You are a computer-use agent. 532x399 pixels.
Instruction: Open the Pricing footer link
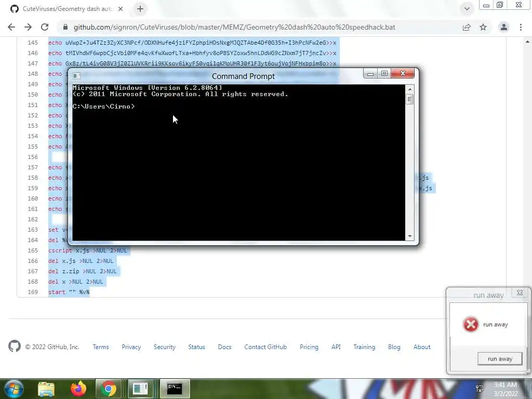pyautogui.click(x=309, y=347)
